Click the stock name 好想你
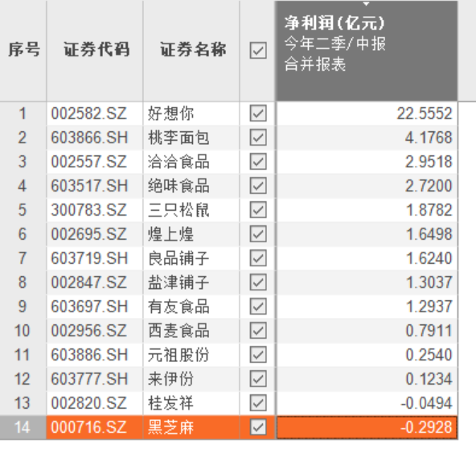 click(170, 113)
